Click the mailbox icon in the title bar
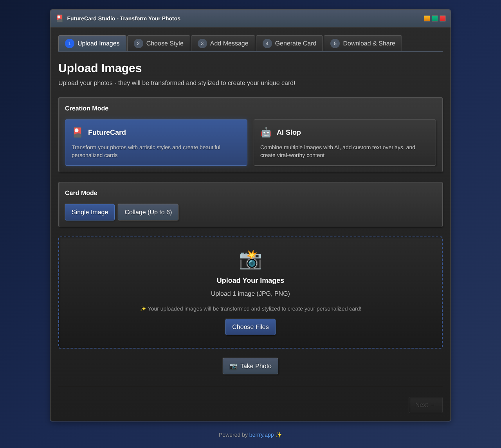 [59, 18]
